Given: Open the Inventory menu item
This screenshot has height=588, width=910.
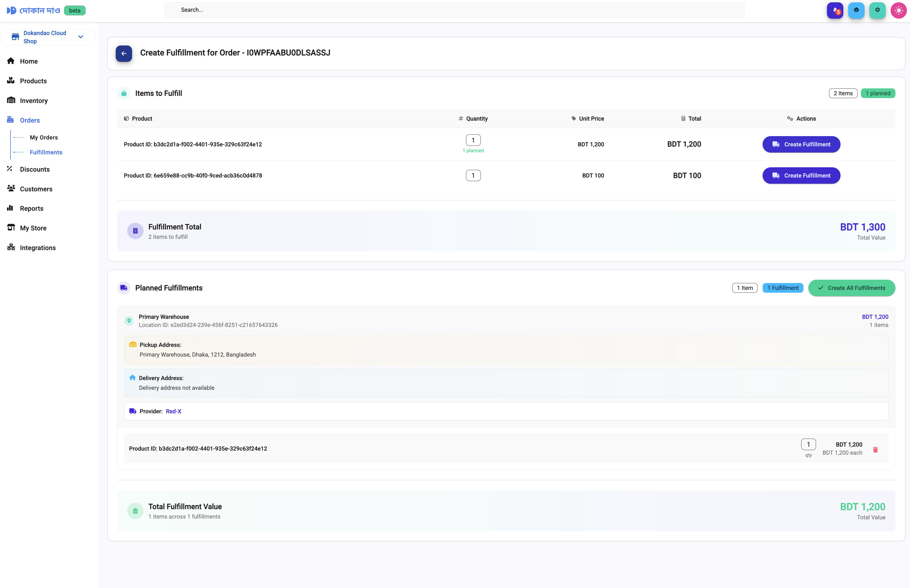Looking at the screenshot, I should (x=34, y=100).
